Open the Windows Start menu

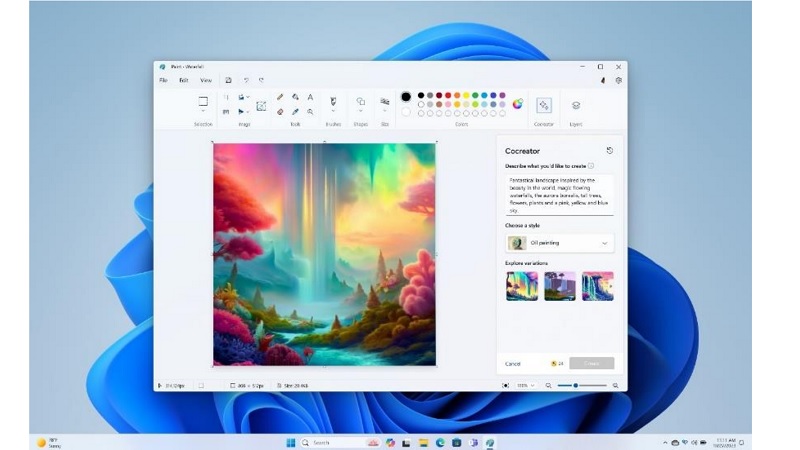point(291,442)
